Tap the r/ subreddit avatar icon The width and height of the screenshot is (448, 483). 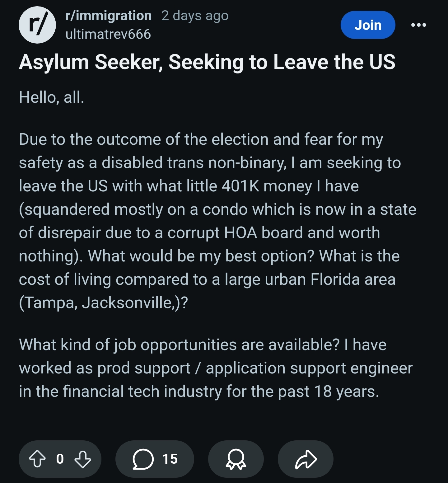[x=37, y=25]
